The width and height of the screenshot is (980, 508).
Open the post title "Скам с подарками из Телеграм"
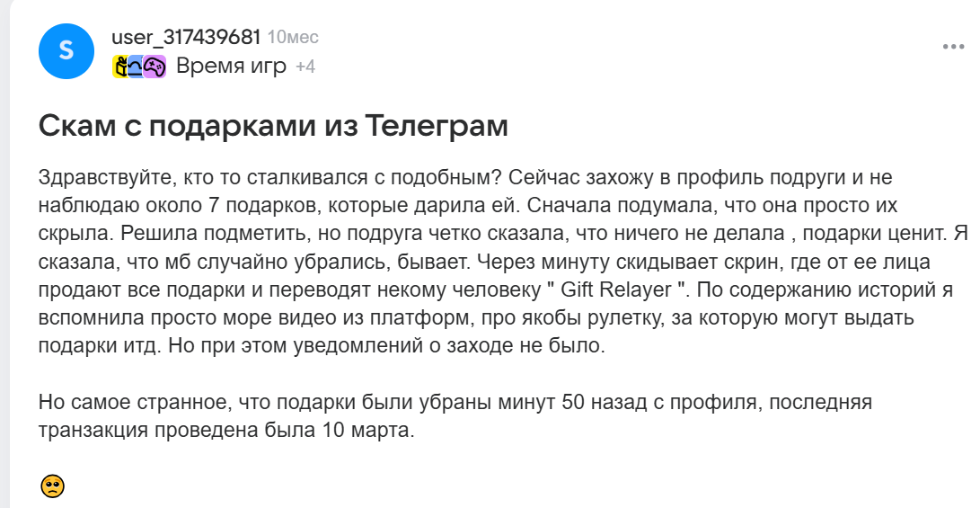[273, 126]
